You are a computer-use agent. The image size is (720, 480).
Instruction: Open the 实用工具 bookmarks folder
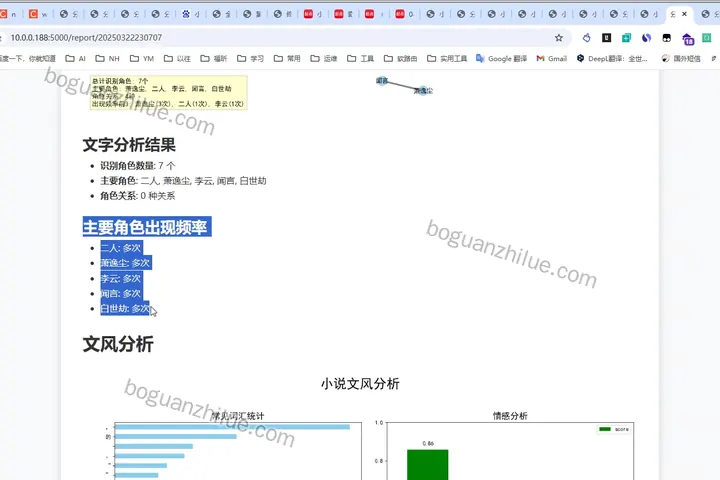pyautogui.click(x=447, y=58)
